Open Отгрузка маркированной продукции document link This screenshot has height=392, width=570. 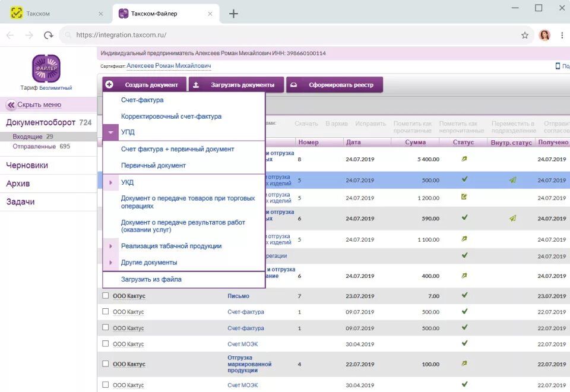click(249, 364)
